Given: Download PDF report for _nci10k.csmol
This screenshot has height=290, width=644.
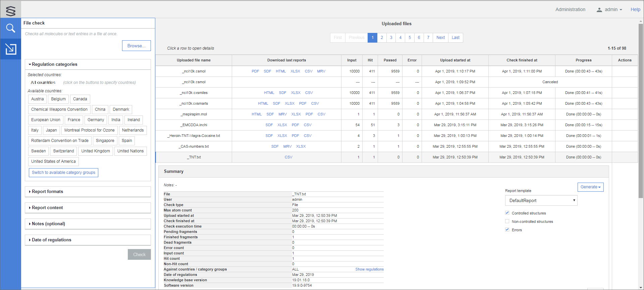Looking at the screenshot, I should click(x=255, y=71).
